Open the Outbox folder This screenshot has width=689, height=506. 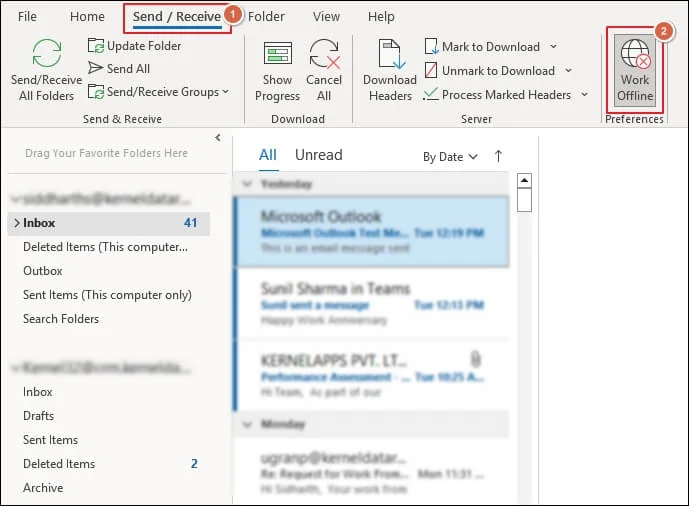tap(43, 271)
